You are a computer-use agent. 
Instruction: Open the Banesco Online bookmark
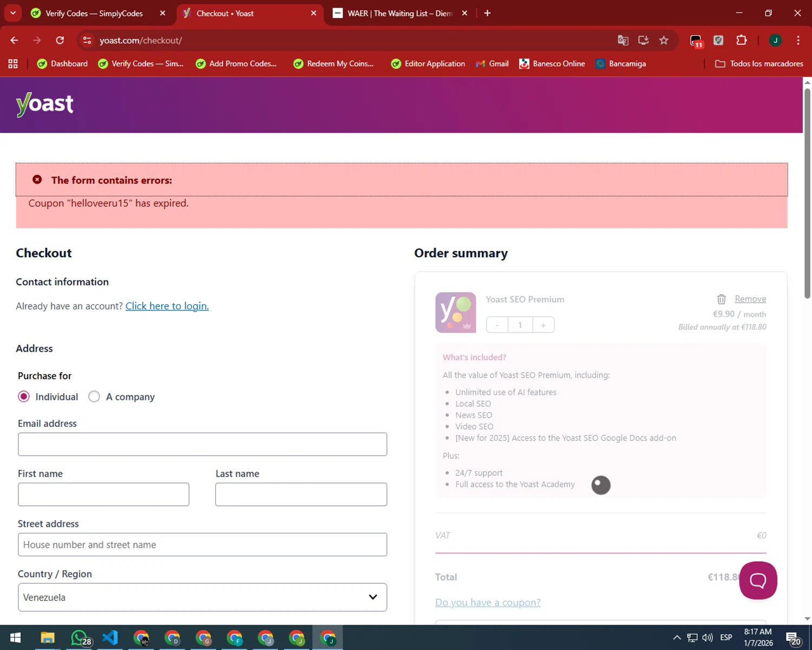[552, 64]
